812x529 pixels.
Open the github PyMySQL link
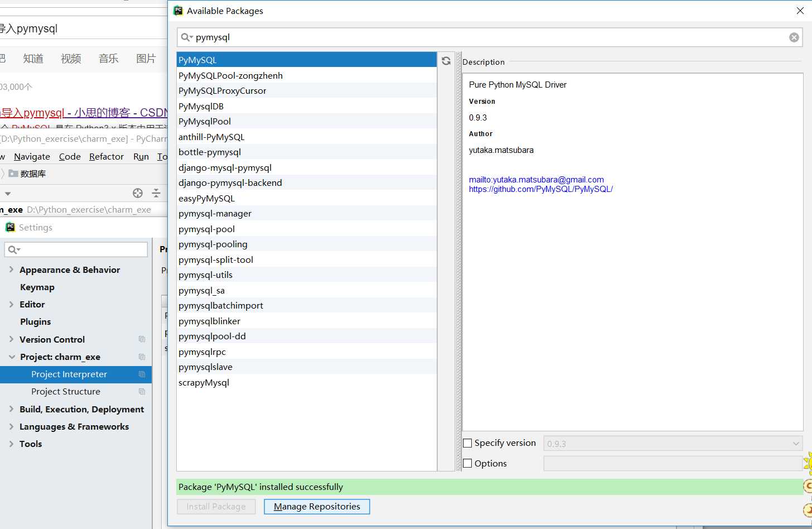point(540,189)
